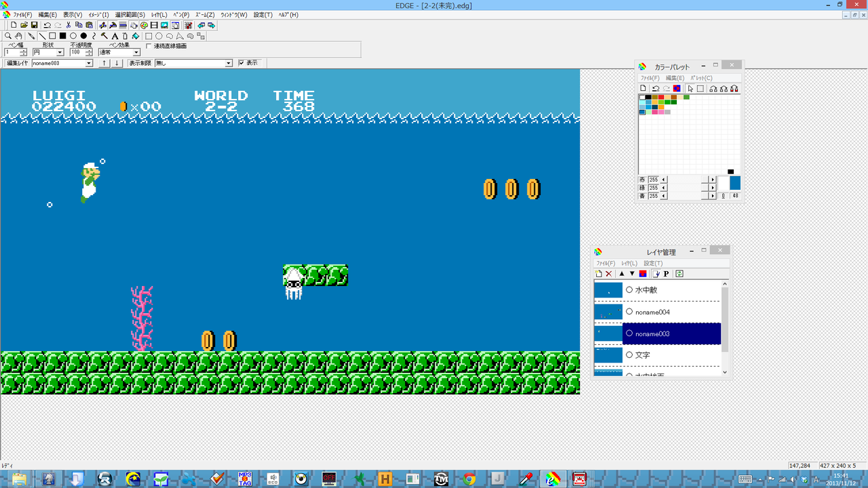The image size is (868, 488).
Task: Move the layer up in layer manager
Action: click(x=622, y=274)
